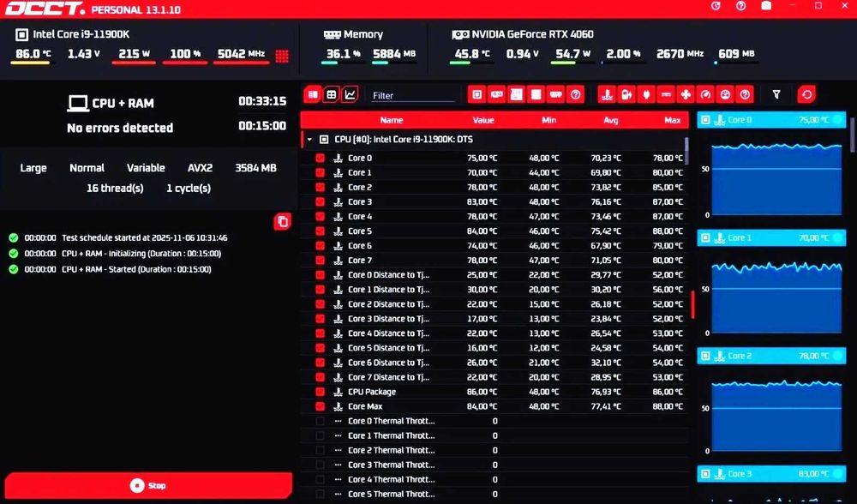Uncheck the CPU Package checkbox
857x504 pixels.
pyautogui.click(x=321, y=392)
